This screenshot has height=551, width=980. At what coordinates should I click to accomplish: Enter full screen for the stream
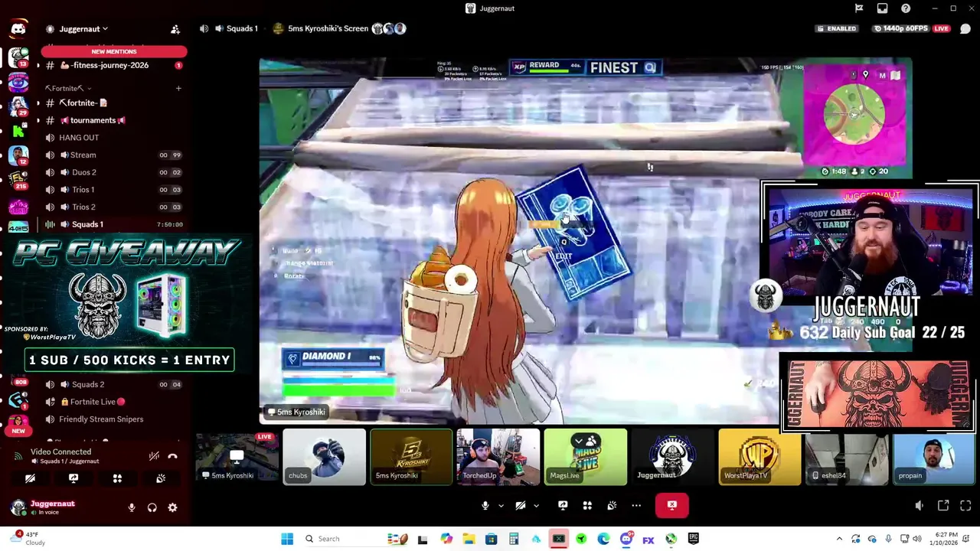tap(965, 505)
